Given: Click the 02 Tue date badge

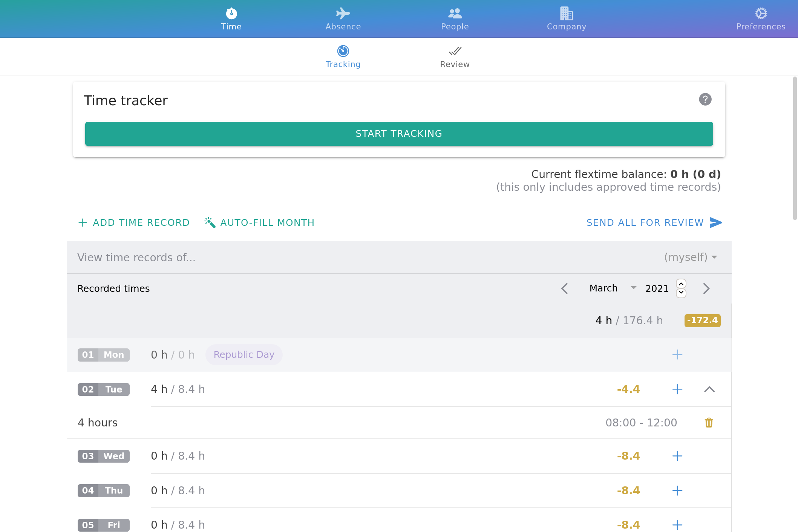Looking at the screenshot, I should (103, 389).
